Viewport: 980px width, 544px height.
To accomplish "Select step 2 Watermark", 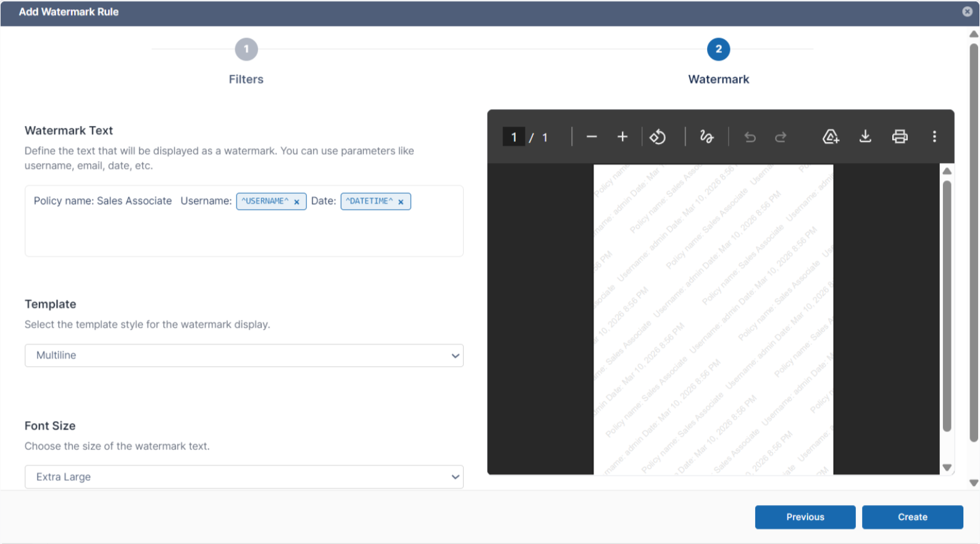I will 718,49.
